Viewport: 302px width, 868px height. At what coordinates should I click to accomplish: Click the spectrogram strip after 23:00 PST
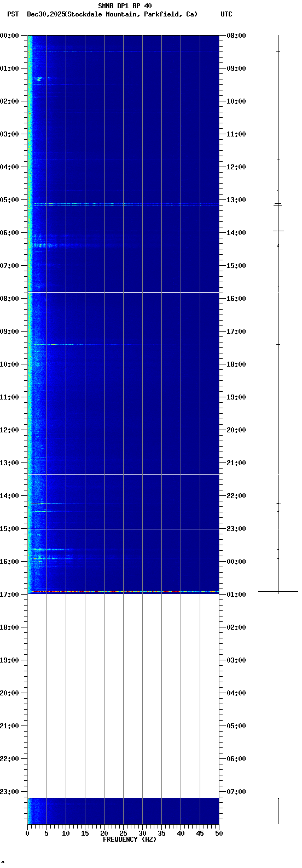click(x=123, y=811)
